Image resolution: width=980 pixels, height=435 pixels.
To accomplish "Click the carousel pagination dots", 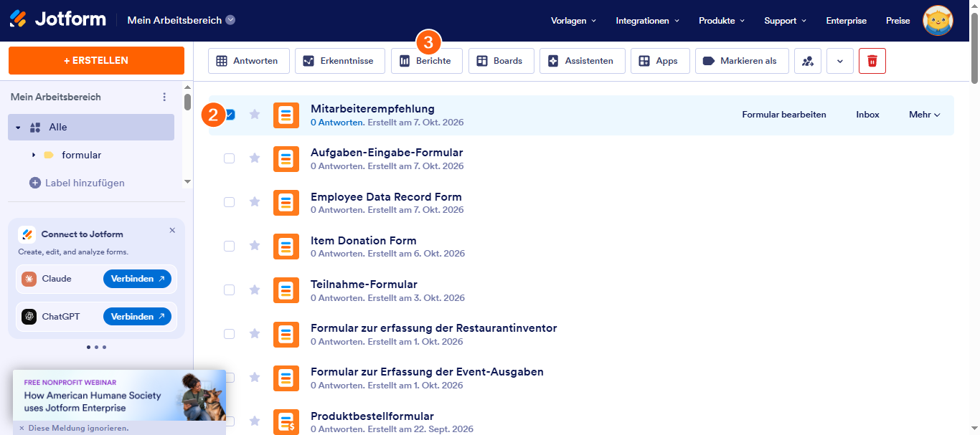I will [x=96, y=347].
